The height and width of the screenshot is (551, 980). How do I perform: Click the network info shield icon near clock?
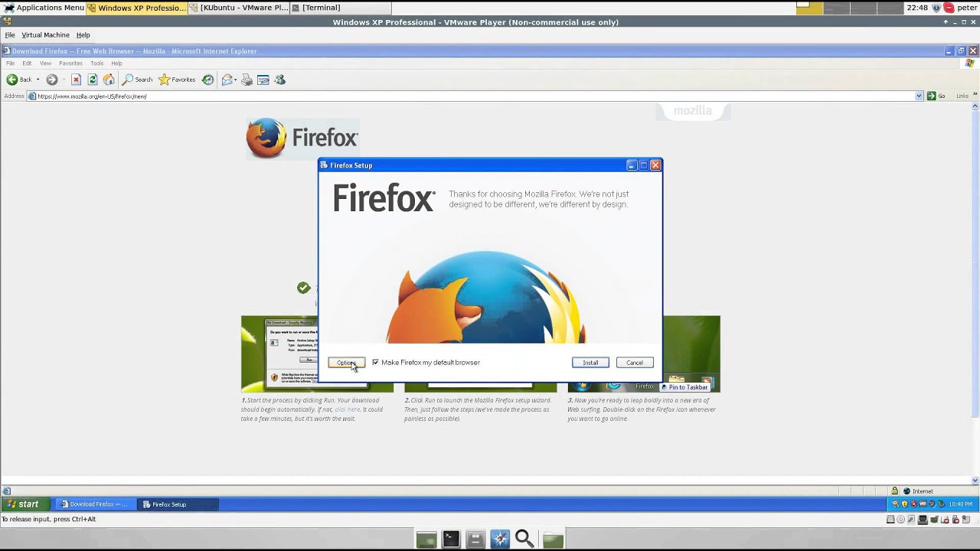(936, 8)
